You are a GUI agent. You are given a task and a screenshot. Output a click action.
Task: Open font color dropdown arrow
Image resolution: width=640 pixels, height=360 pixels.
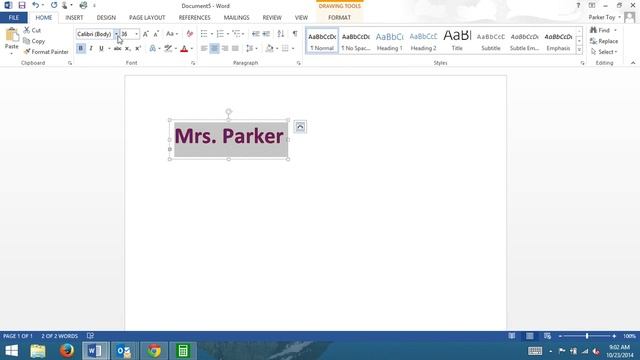[192, 49]
